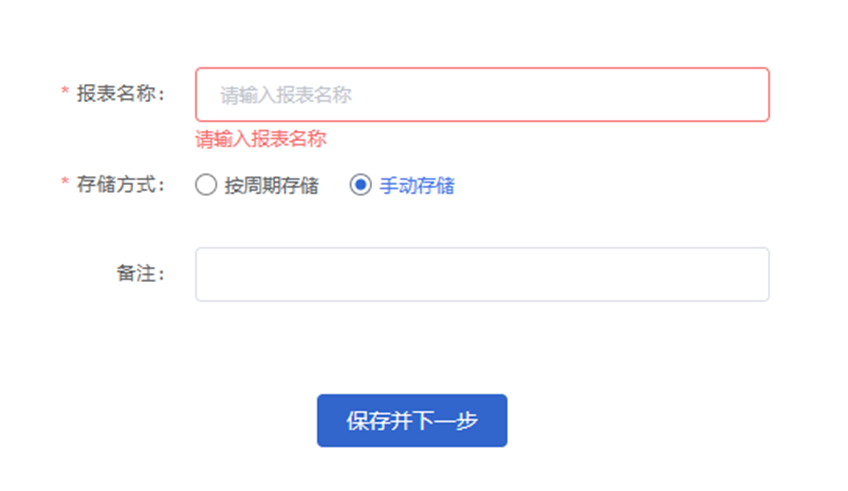Focus the empty remarks box

tap(482, 274)
